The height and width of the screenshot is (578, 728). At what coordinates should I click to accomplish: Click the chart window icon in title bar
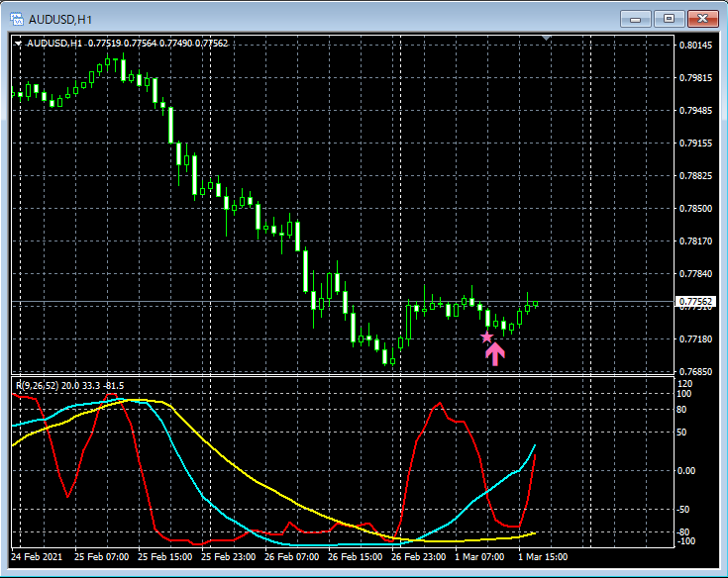pos(17,19)
